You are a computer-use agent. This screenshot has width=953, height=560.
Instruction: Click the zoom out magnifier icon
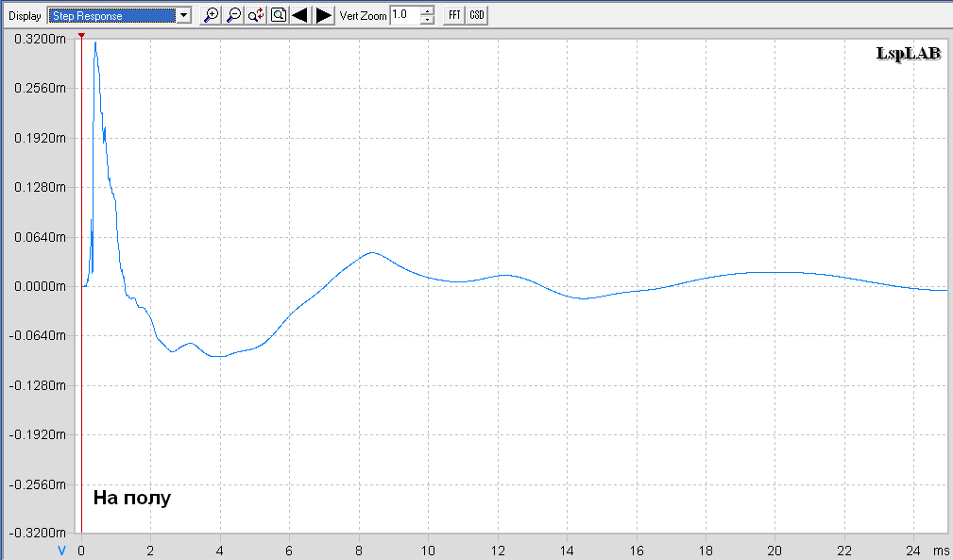[233, 15]
